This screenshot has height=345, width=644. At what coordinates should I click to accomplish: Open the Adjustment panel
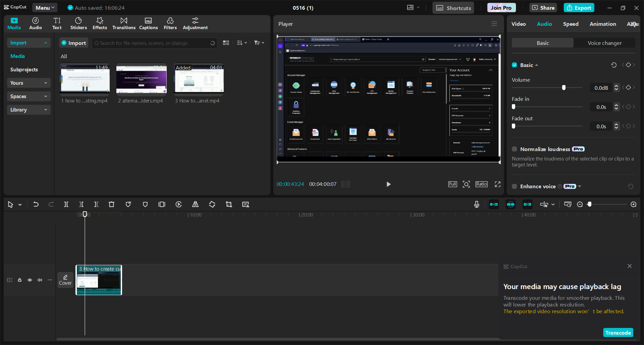click(x=195, y=23)
